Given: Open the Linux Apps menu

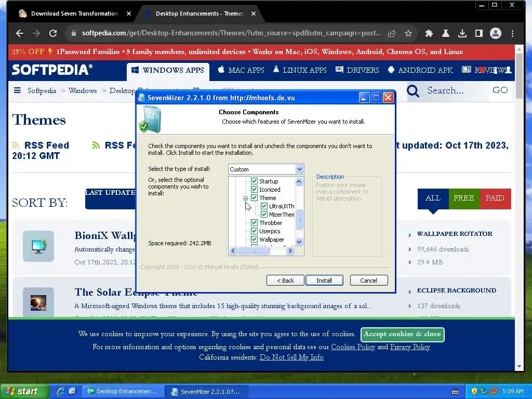Looking at the screenshot, I should pyautogui.click(x=300, y=70).
